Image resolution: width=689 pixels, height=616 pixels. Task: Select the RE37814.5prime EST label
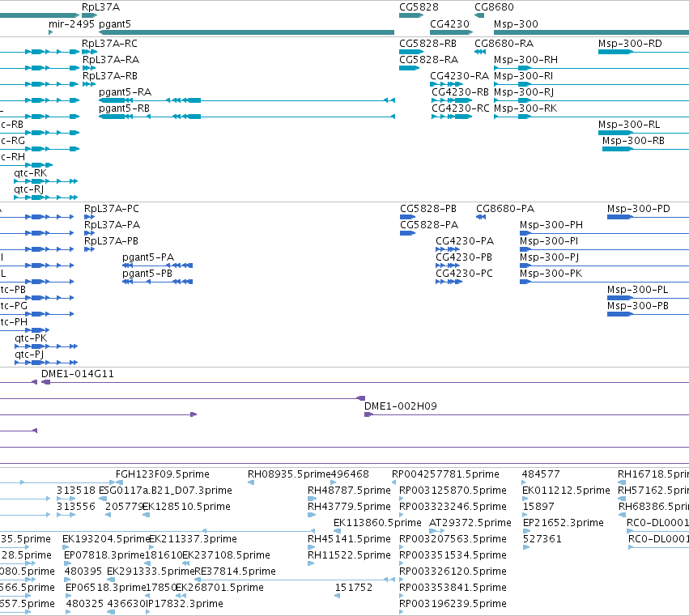[x=235, y=571]
